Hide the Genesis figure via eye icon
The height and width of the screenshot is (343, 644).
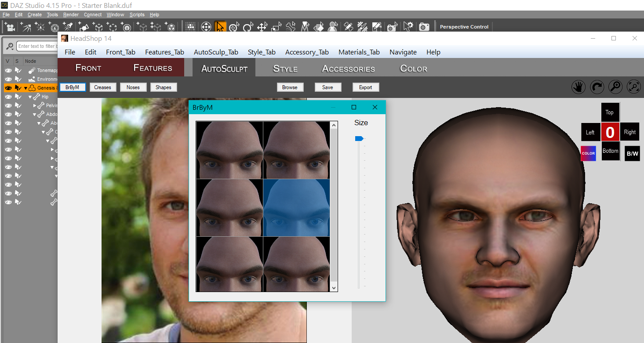8,88
